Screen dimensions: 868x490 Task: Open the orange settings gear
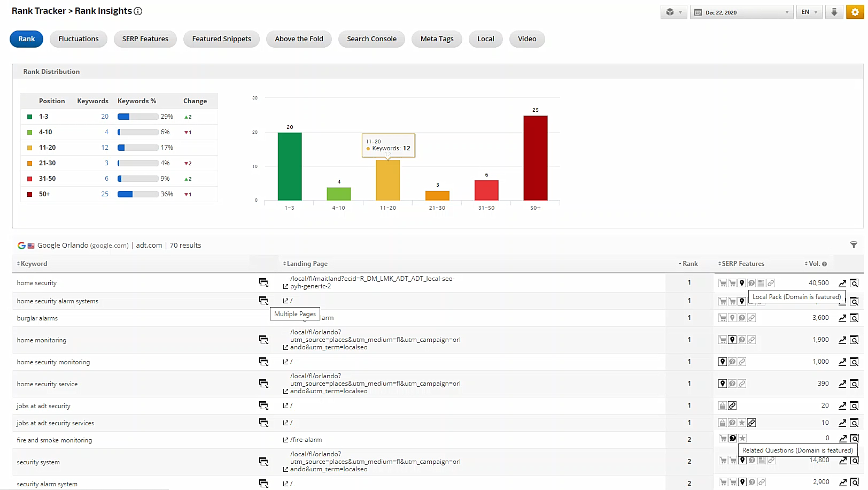coord(855,12)
